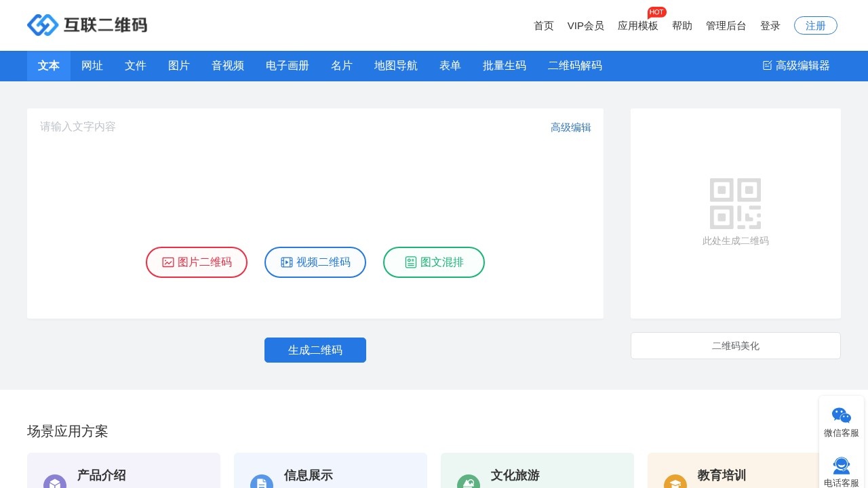Click the 产品介绍 cube icon
868x488 pixels.
click(55, 481)
